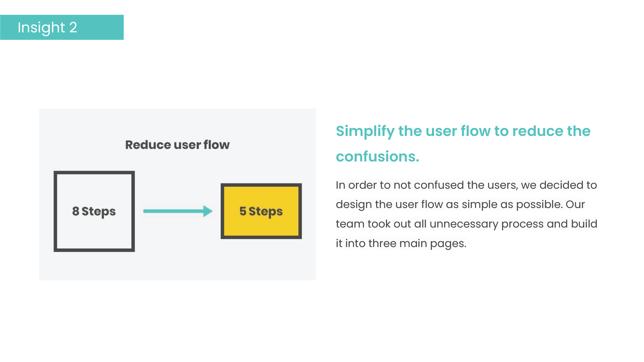This screenshot has height=362, width=644.
Task: Click the "Insight 2" banner label
Action: pyautogui.click(x=47, y=27)
